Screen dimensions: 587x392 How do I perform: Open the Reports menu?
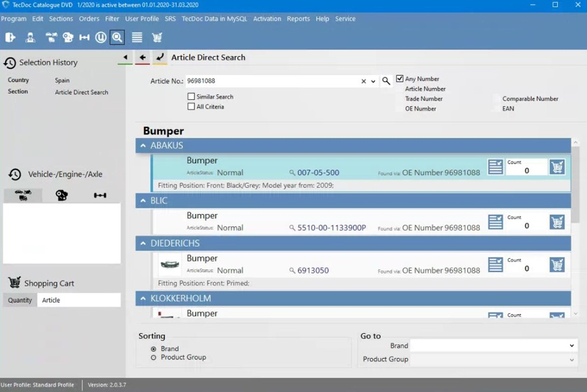(x=298, y=18)
